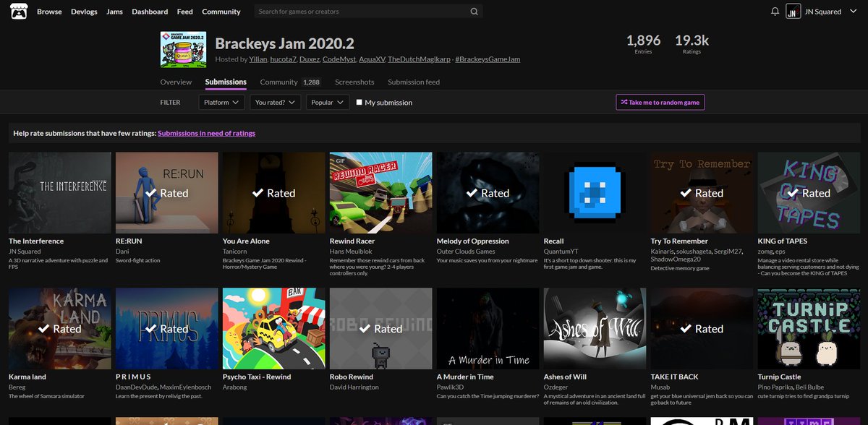Screen dimensions: 868x425
Task: Open author Tanicorn's page
Action: coord(235,252)
